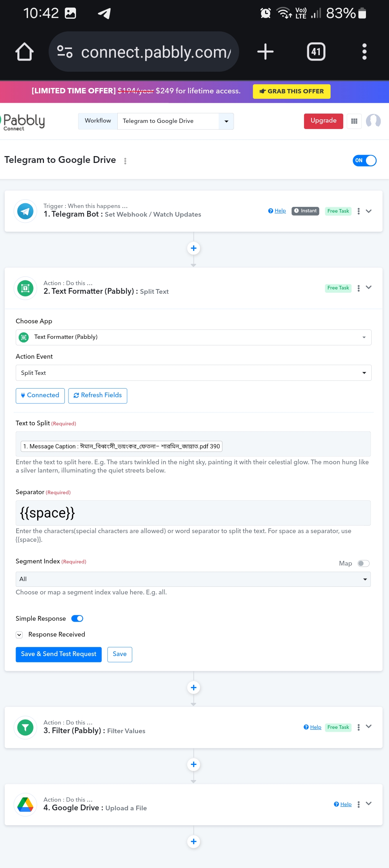Expand the Response Received section
This screenshot has height=868, width=389.
click(19, 635)
